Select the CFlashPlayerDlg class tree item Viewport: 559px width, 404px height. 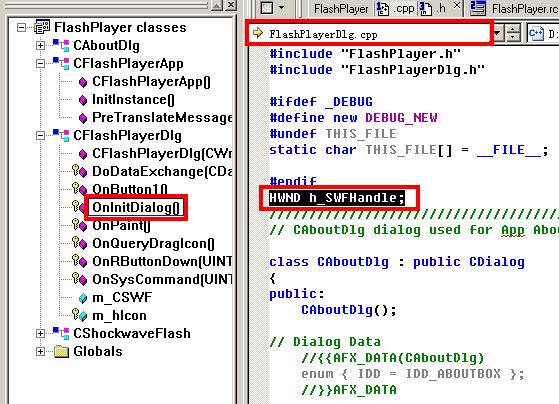[127, 136]
